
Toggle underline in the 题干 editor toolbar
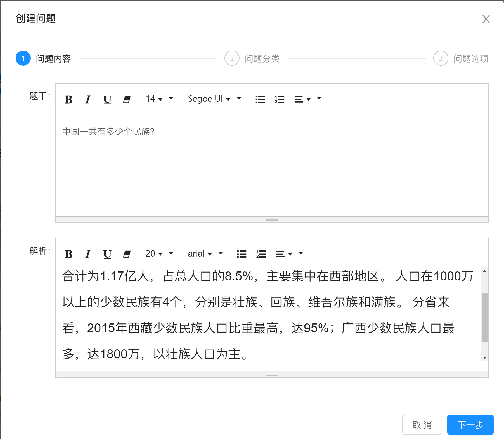(107, 99)
